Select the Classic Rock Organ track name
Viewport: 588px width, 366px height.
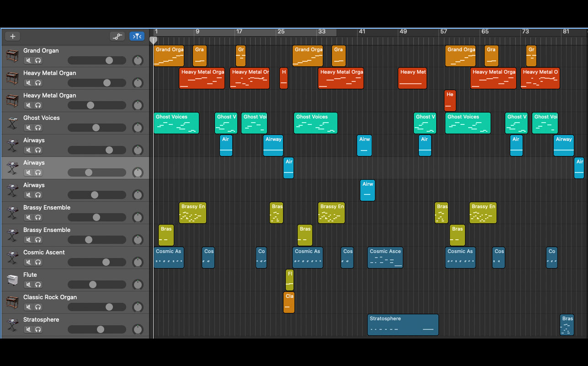pyautogui.click(x=50, y=297)
